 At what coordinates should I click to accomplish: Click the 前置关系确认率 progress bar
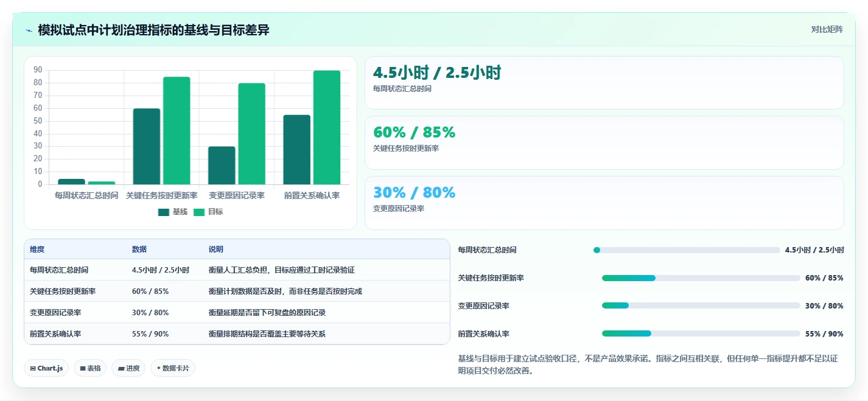[x=701, y=334]
